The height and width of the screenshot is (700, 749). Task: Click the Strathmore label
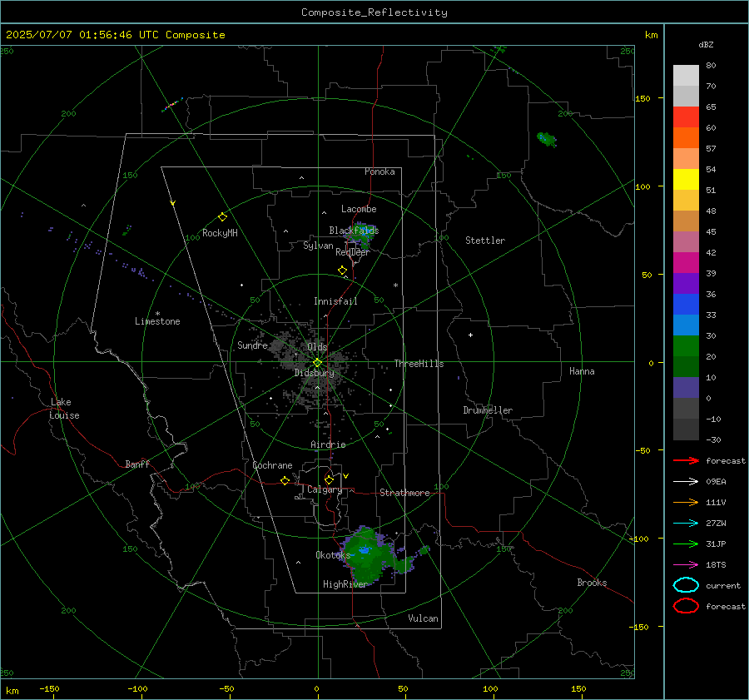(404, 493)
